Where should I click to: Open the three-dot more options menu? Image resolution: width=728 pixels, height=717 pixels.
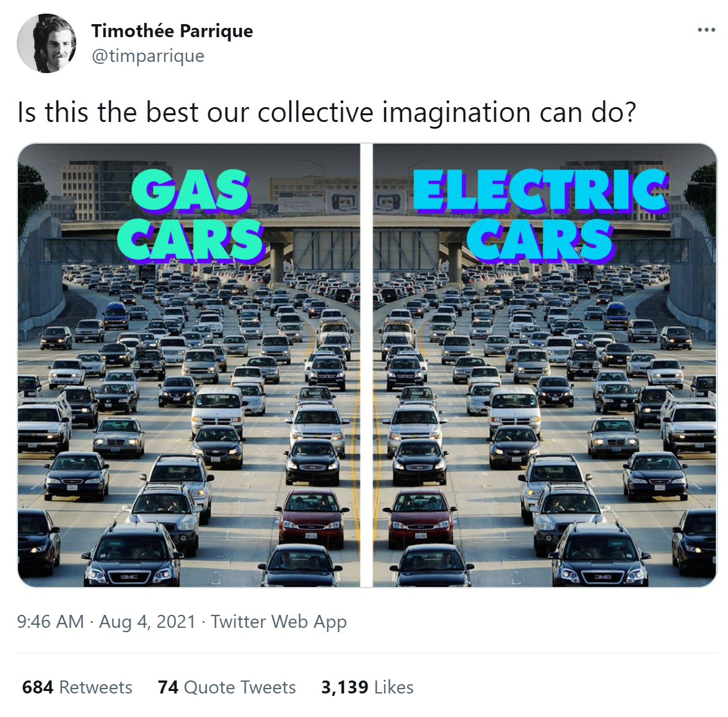click(x=706, y=30)
